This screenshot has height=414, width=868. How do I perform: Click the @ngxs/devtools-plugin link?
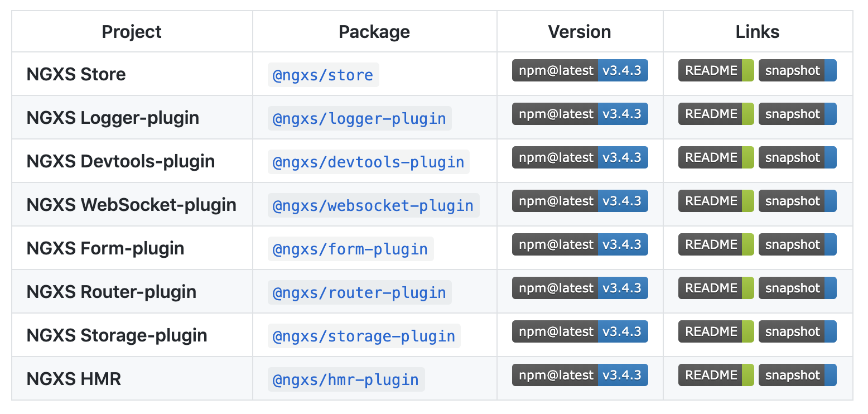[x=368, y=162]
